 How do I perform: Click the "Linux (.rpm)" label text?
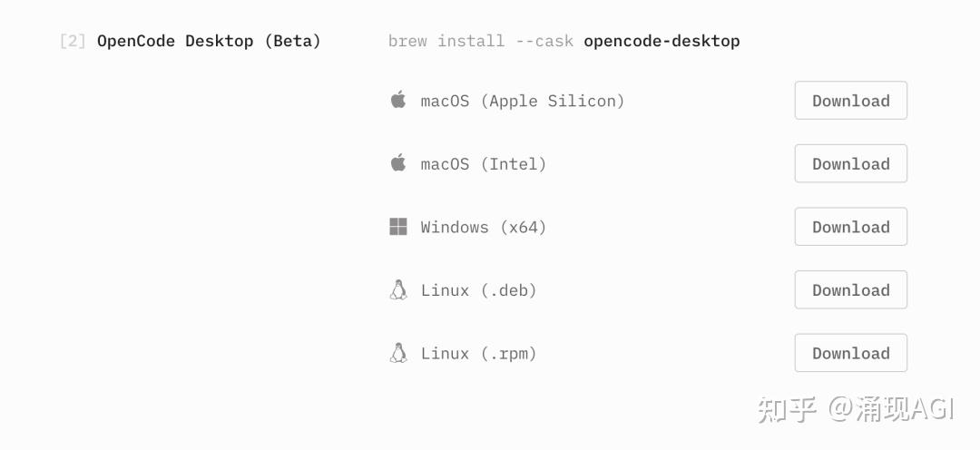[x=479, y=354]
